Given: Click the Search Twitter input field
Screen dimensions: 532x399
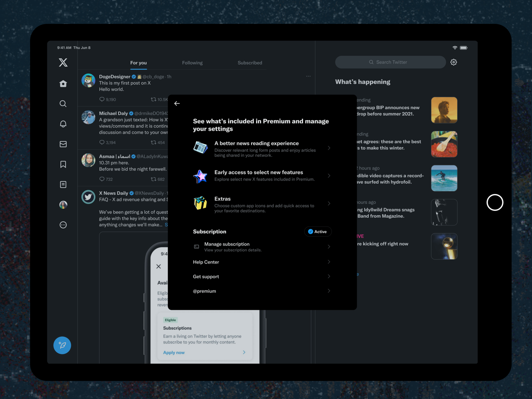Looking at the screenshot, I should pos(390,62).
